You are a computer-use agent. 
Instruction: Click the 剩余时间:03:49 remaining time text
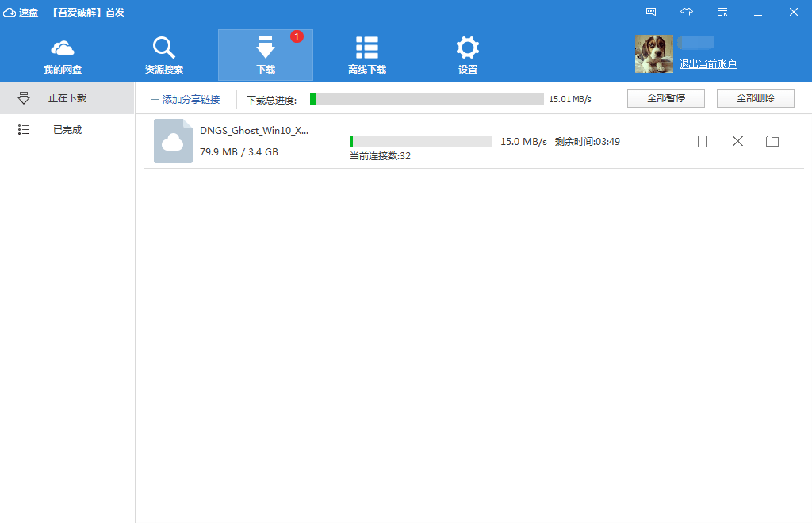(x=588, y=142)
